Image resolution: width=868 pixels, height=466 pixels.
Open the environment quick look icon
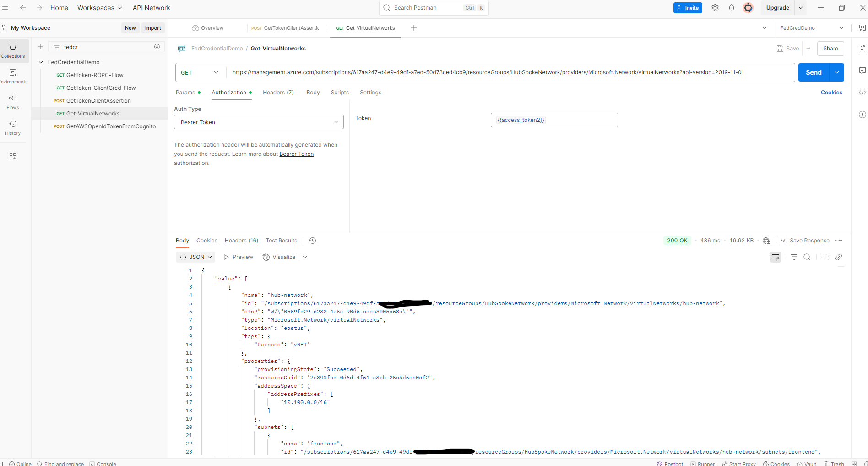863,28
